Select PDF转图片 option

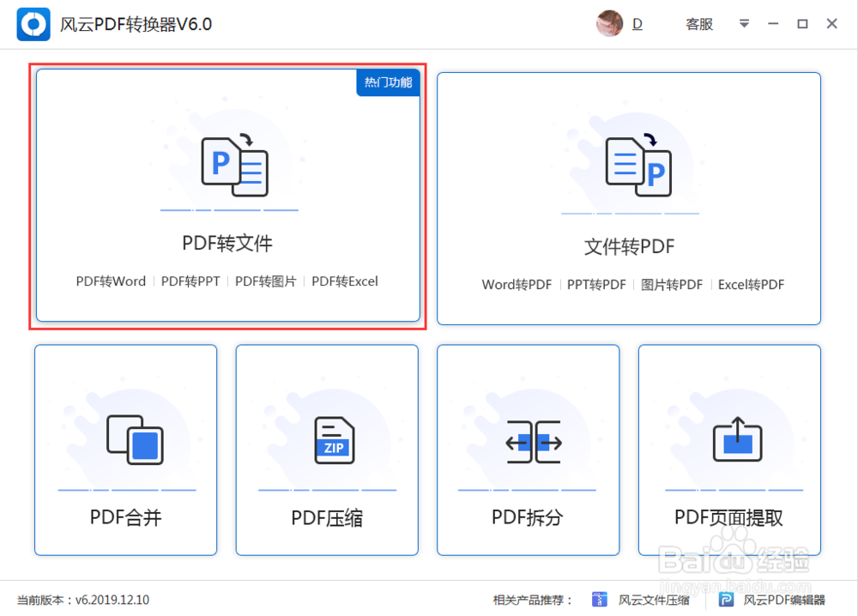pos(265,281)
